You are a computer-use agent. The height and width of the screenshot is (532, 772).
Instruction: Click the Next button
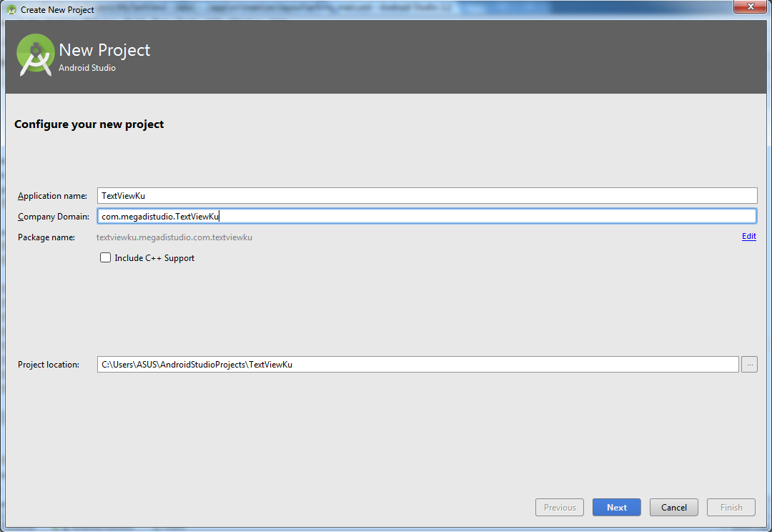point(616,508)
